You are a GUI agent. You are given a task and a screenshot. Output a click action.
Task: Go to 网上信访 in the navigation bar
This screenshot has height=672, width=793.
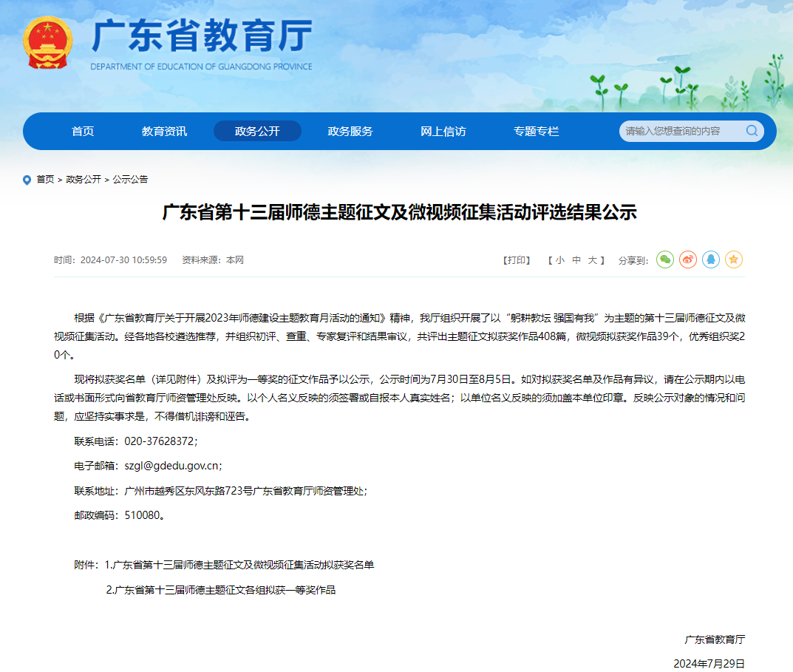point(443,132)
